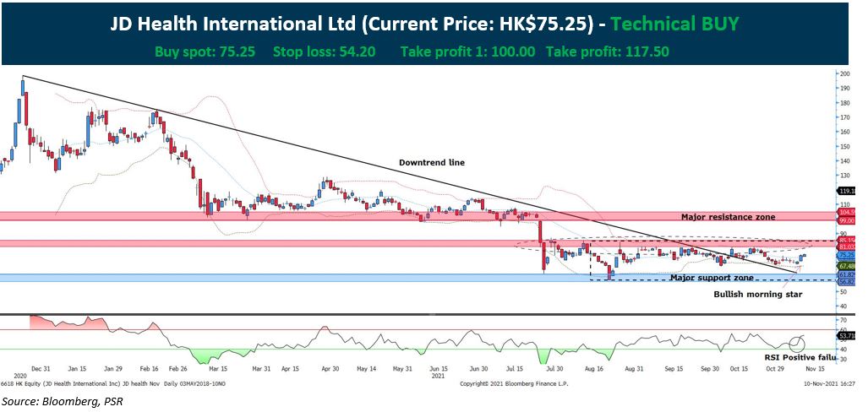The image size is (868, 412).
Task: Click the green 67.48 price tag
Action: click(x=847, y=266)
